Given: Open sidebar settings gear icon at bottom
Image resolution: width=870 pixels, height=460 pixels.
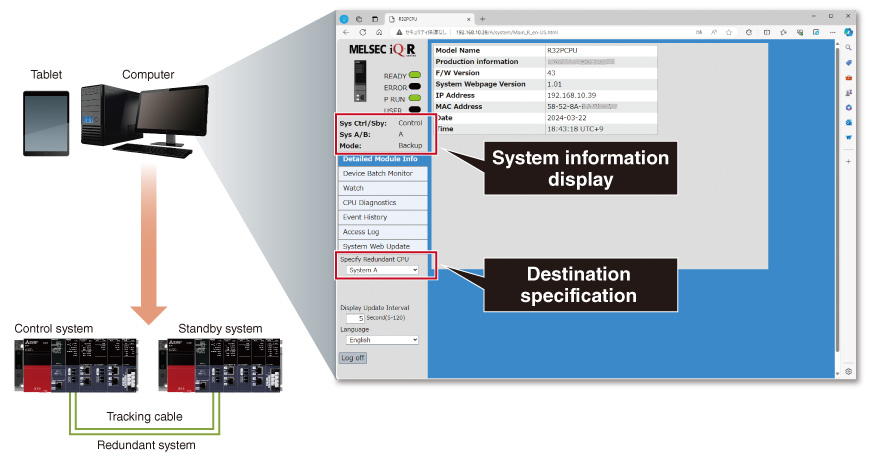Looking at the screenshot, I should (x=848, y=372).
